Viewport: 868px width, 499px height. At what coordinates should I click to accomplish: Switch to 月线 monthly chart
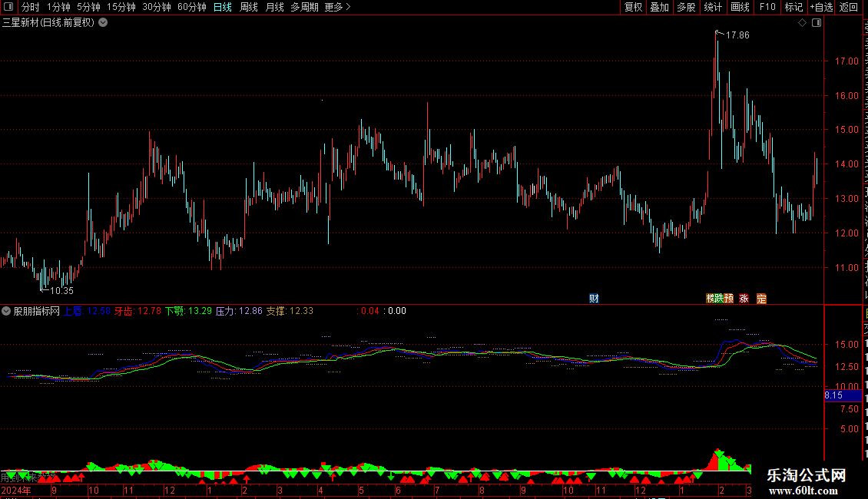click(x=274, y=7)
